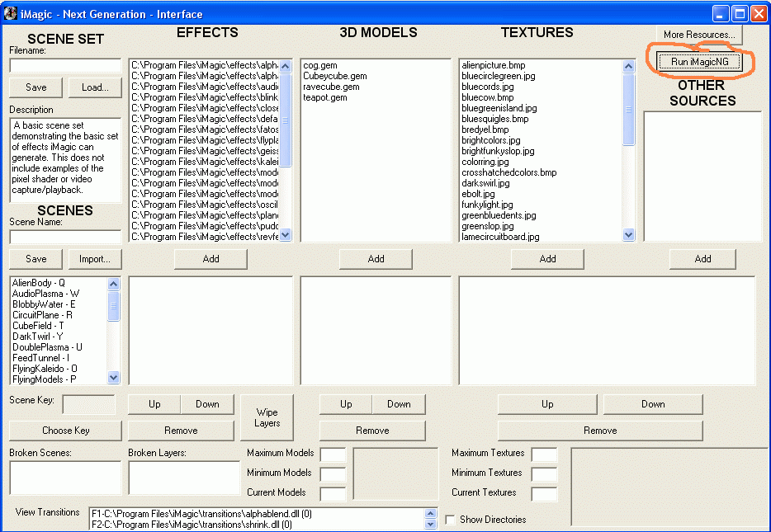Import a scene with Import button
771x532 pixels.
[x=95, y=259]
